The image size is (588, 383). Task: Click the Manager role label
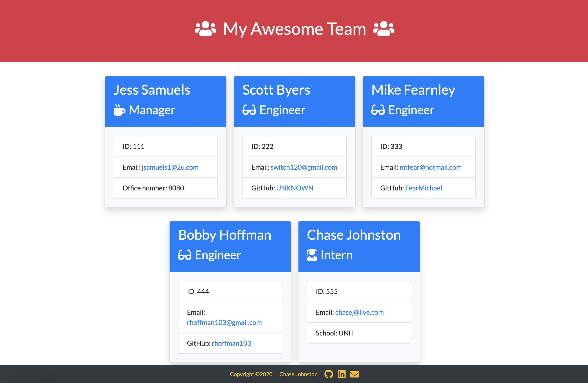(x=152, y=110)
